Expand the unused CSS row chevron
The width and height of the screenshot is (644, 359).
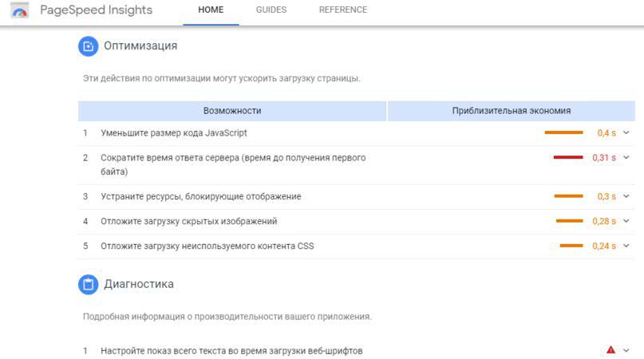tap(626, 246)
